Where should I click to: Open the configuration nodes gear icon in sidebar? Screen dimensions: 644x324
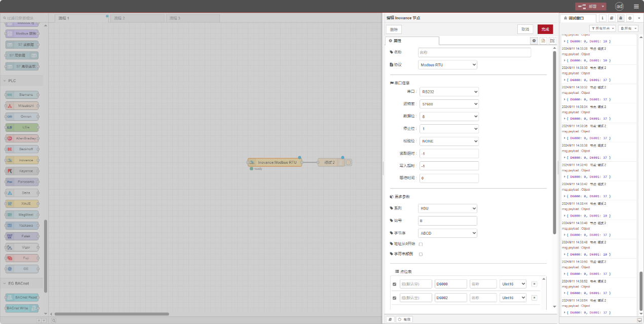630,18
